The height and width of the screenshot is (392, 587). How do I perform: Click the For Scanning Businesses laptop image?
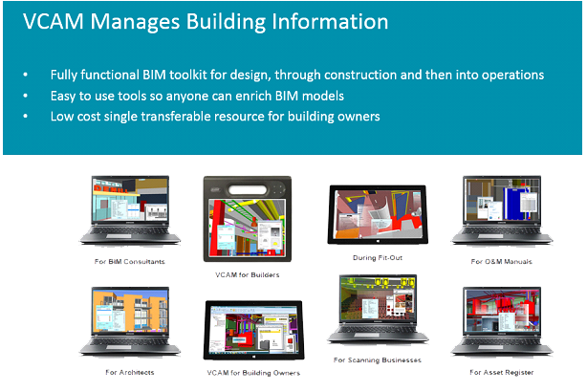coord(378,309)
